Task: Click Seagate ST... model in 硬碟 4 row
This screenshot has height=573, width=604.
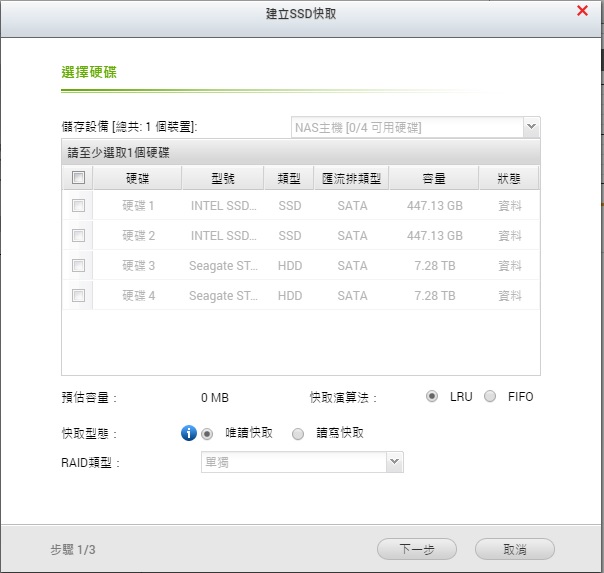Action: coord(223,296)
